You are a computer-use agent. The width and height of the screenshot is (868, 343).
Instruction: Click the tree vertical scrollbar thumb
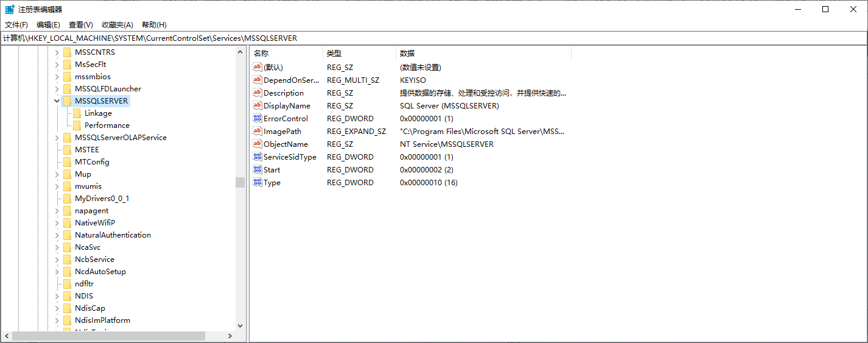tap(240, 182)
